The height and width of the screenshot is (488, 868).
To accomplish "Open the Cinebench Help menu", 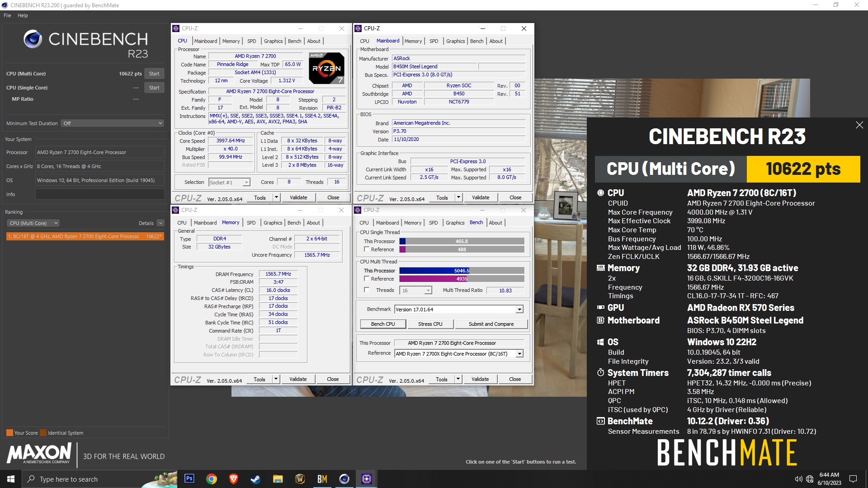I will coord(23,15).
